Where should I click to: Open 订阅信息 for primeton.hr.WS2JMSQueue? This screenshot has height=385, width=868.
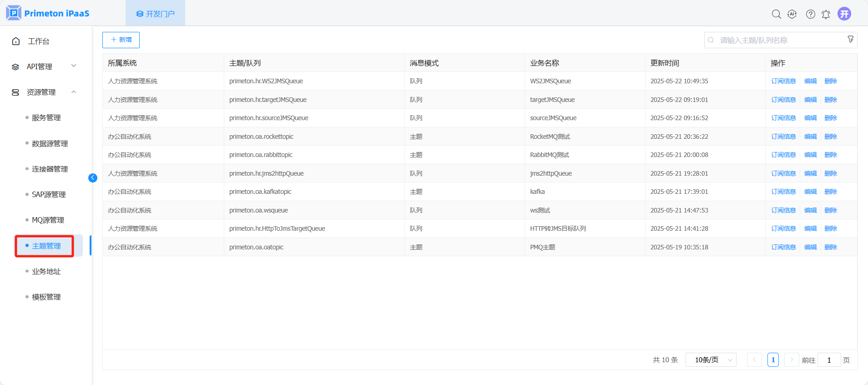783,81
